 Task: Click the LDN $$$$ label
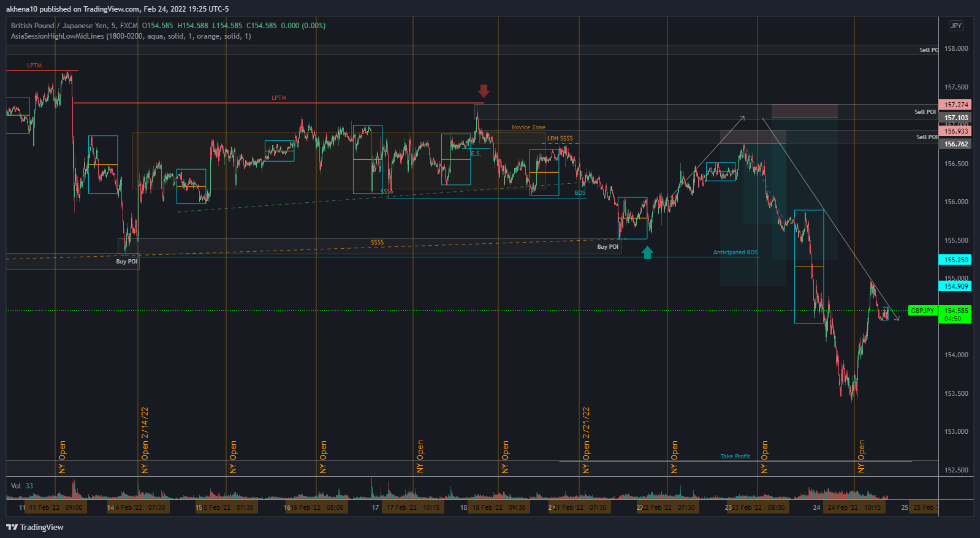point(560,138)
